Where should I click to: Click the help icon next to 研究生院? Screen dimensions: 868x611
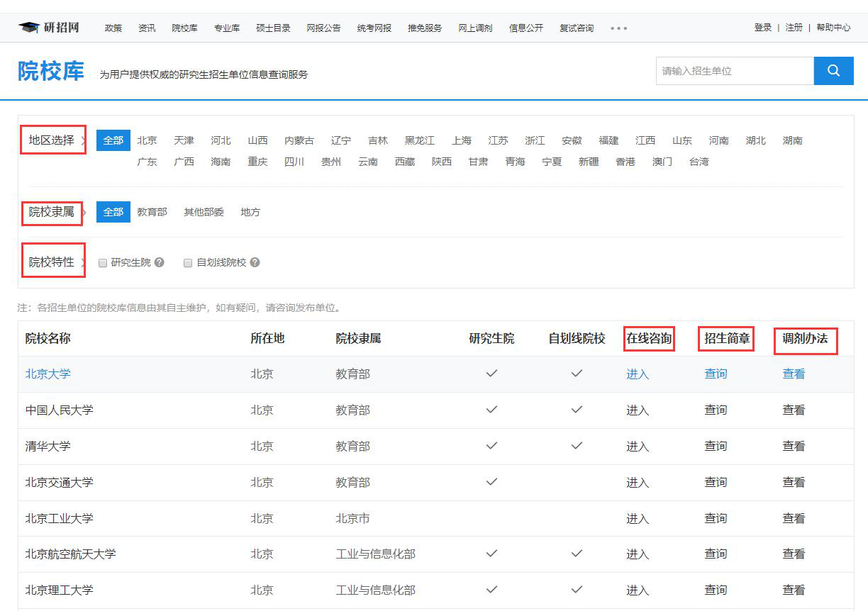click(x=159, y=262)
